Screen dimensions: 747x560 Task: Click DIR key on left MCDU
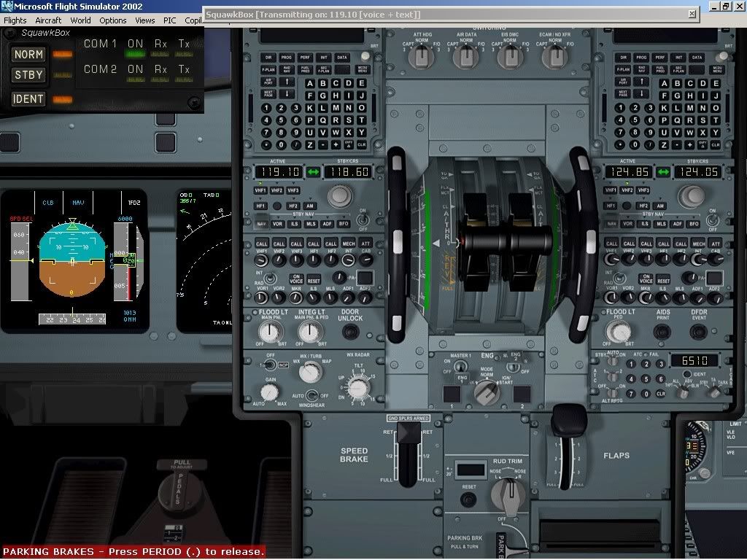(x=268, y=58)
